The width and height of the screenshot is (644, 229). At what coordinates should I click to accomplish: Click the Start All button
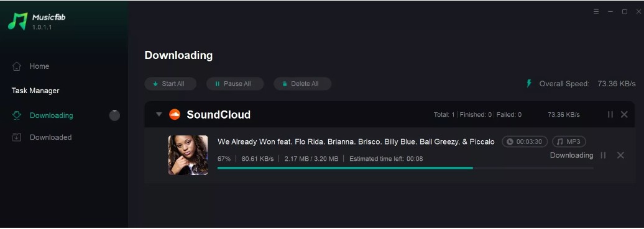pos(170,84)
